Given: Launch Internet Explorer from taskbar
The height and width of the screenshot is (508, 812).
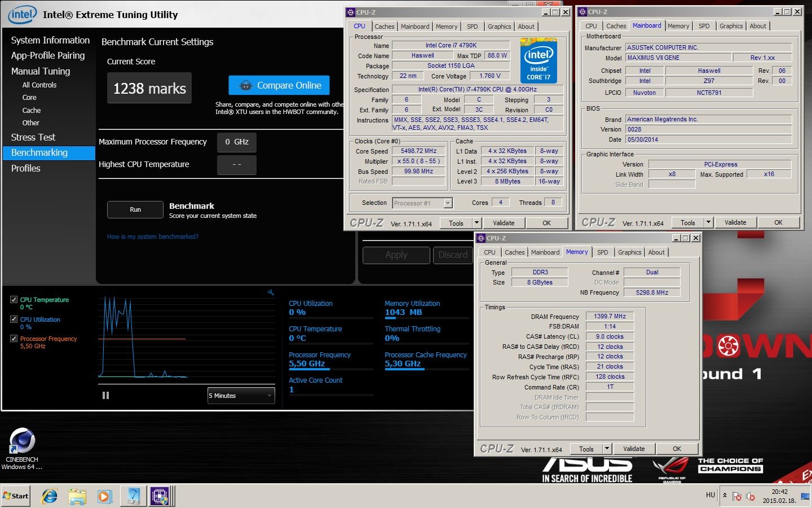Looking at the screenshot, I should coord(50,496).
